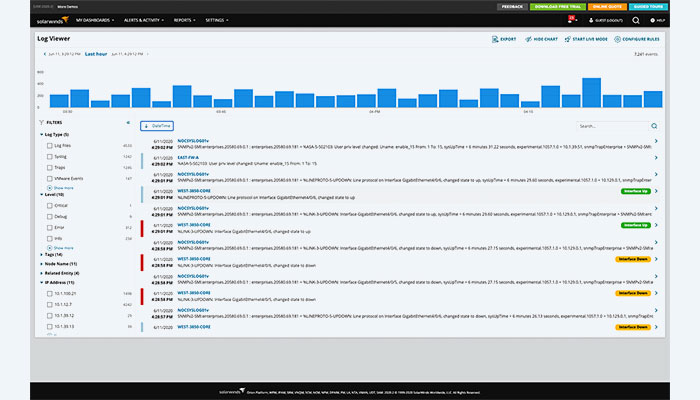Check the 10.1.100.21 IP address filter
700x400 pixels.
pos(50,294)
